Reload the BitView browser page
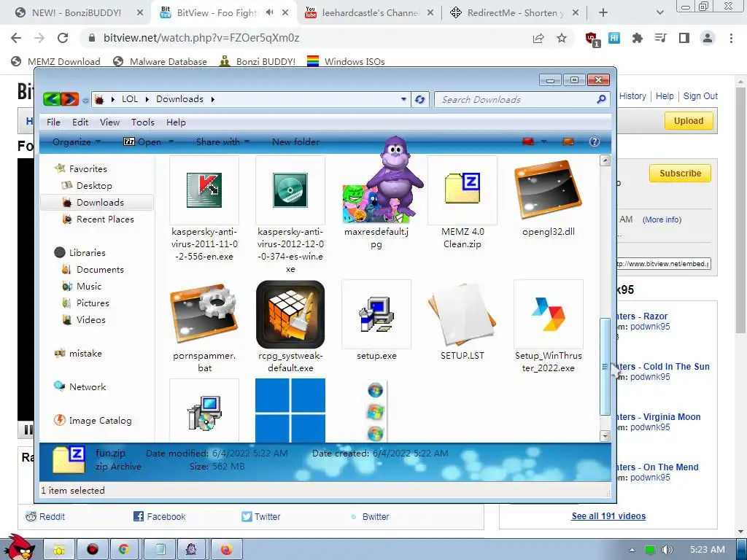Viewport: 747px width, 560px height. click(63, 38)
